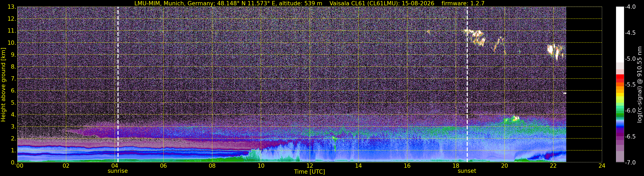This screenshot has height=176, width=644.
Task: Click the 'Time [UTC]' axis label
Action: tap(310, 172)
